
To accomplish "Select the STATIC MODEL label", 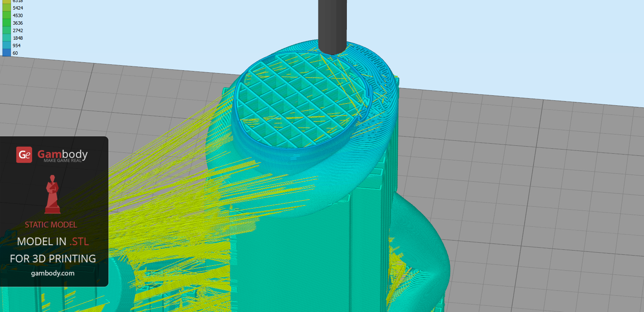I will coord(51,225).
